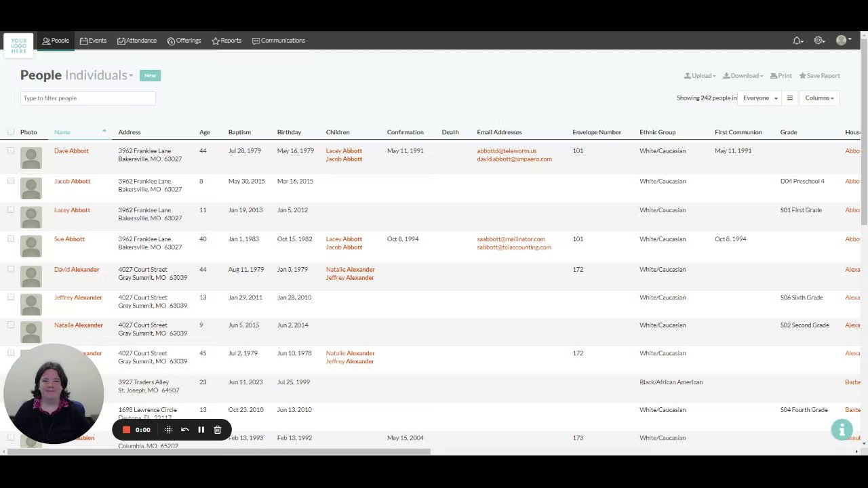Focus the 'Type to filter people' field
868x488 pixels.
click(87, 98)
